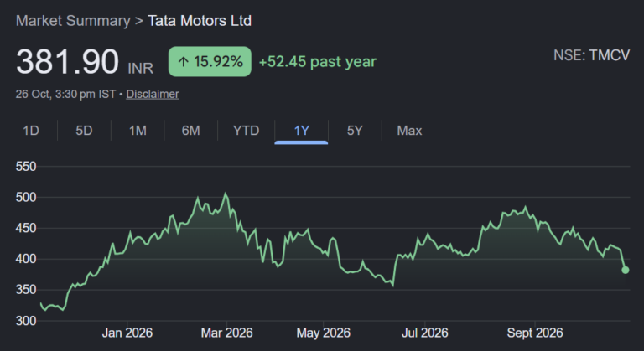Click the Jul 2026 axis label
Screen dimensions: 644x351
coord(424,333)
